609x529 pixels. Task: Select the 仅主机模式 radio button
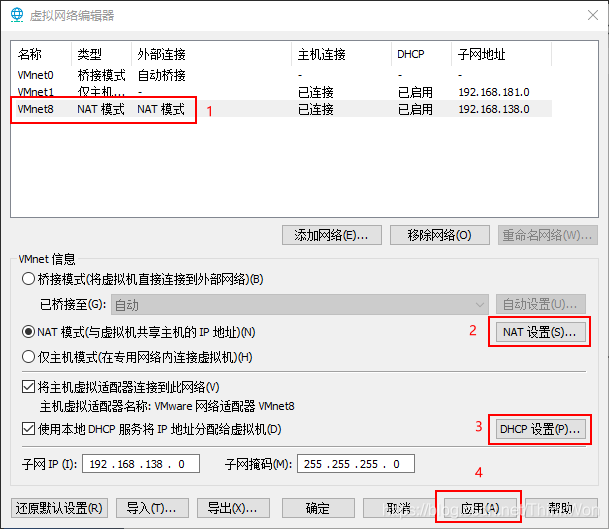pyautogui.click(x=28, y=357)
